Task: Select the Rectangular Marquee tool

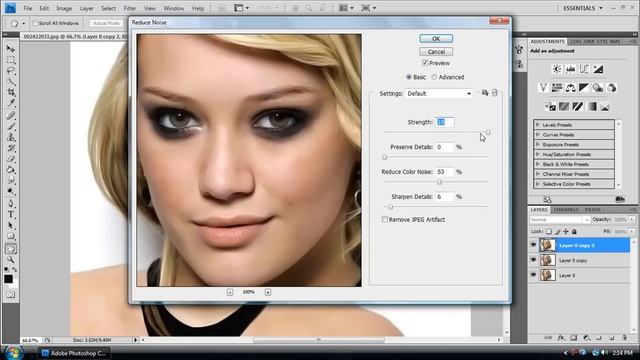Action: point(11,60)
